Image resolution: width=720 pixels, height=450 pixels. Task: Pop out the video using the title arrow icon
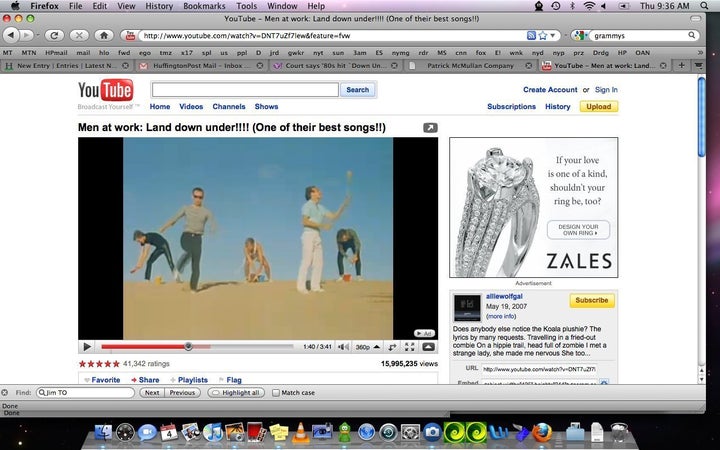click(x=430, y=128)
